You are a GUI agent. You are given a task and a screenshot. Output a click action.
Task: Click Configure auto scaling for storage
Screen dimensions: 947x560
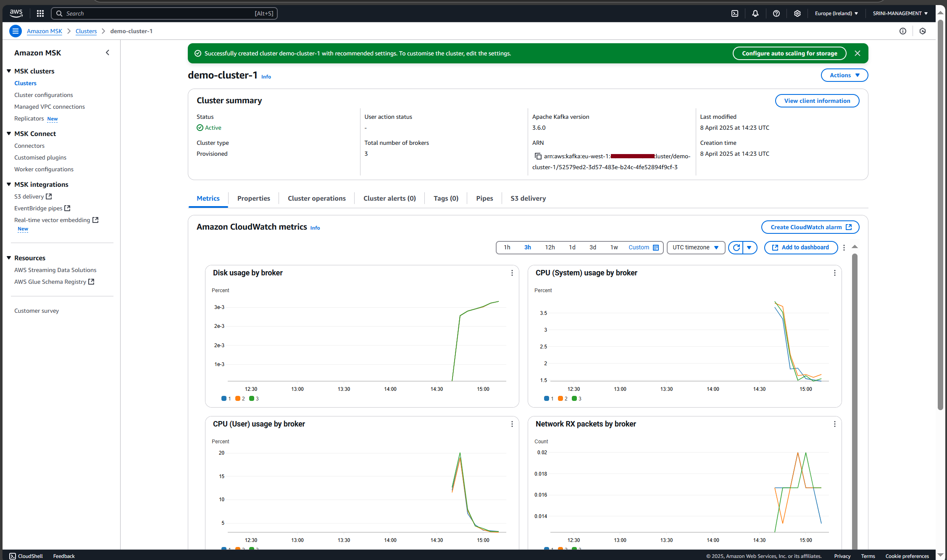789,53
